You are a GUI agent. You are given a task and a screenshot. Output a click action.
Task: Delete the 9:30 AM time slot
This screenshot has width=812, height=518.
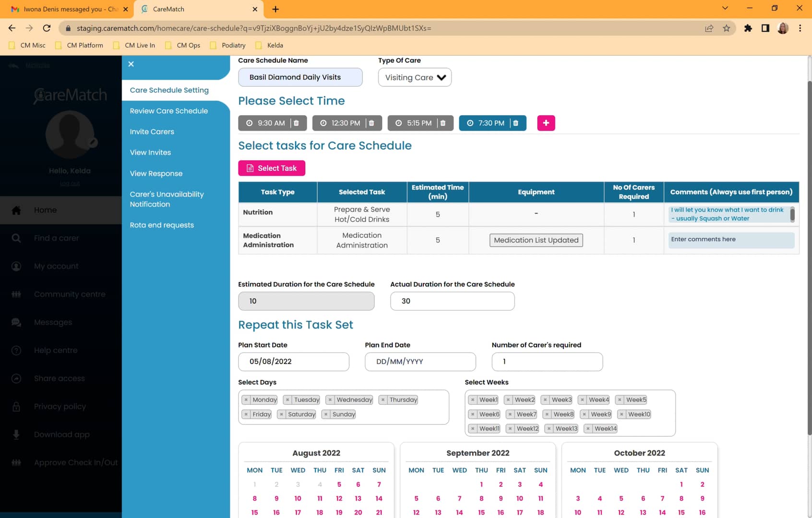(297, 123)
